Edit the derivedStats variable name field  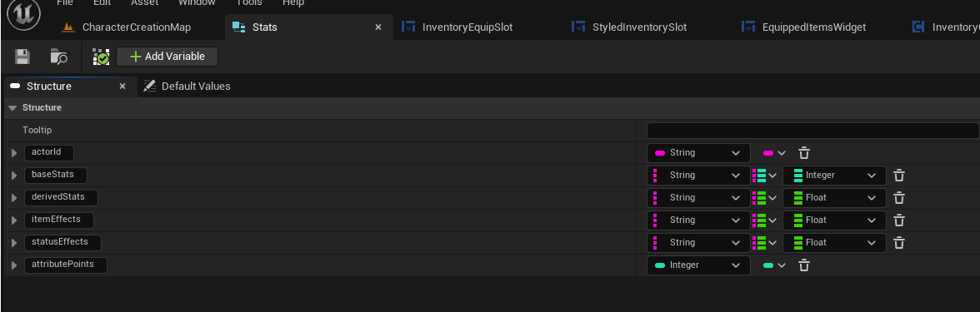62,197
